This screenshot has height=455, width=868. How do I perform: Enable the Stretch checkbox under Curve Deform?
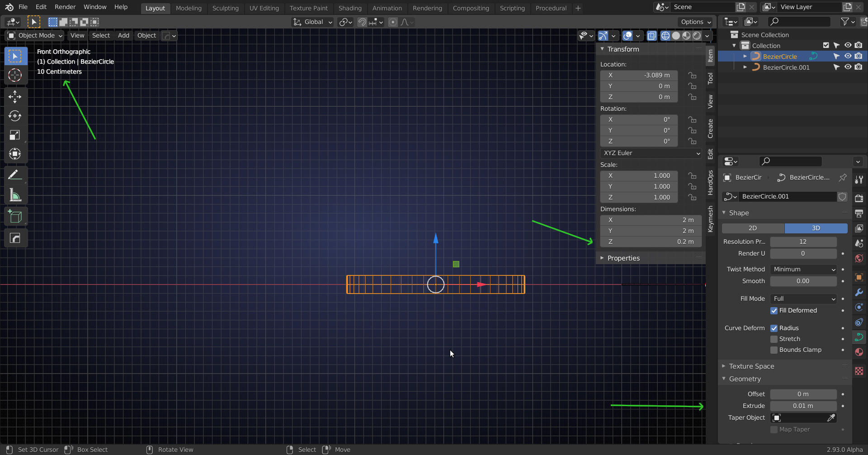pos(775,339)
